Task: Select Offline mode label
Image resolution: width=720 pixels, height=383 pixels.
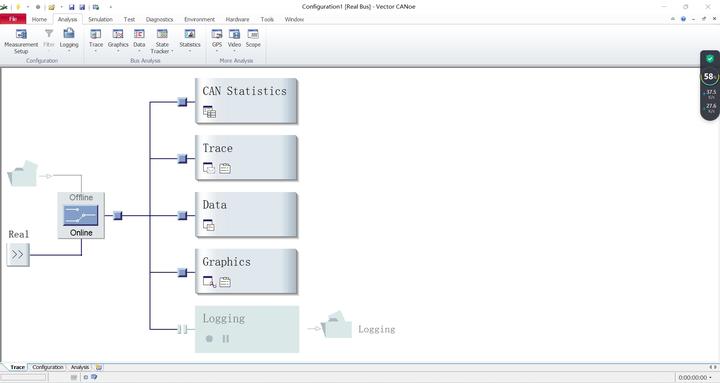Action: (x=81, y=197)
